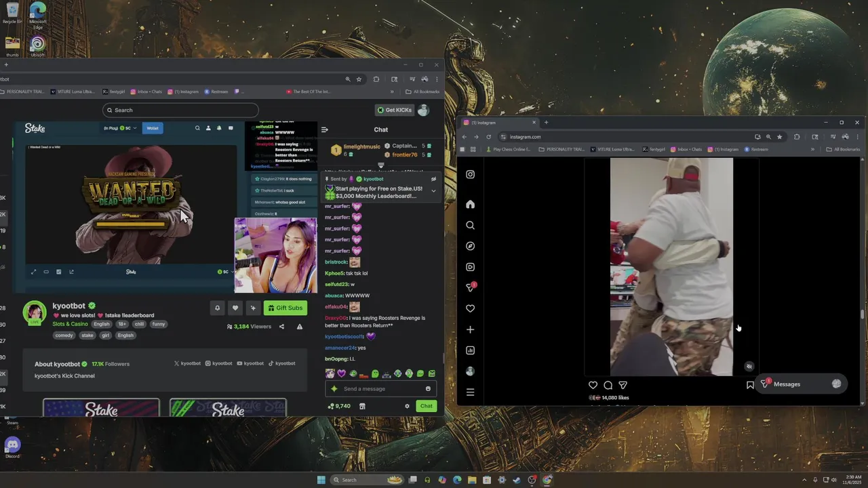Open Instagram Notifications heart in sidebar
This screenshot has height=488, width=868.
point(470,308)
